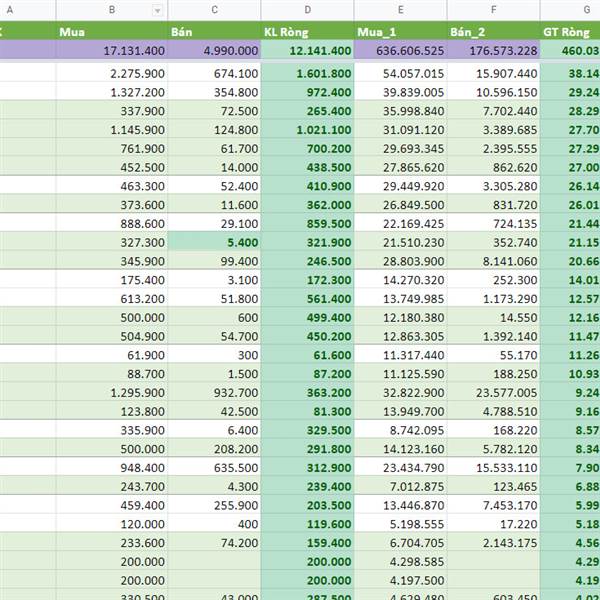The width and height of the screenshot is (600, 600).
Task: Select cell with value 1.145.900
Action: pyautogui.click(x=112, y=129)
